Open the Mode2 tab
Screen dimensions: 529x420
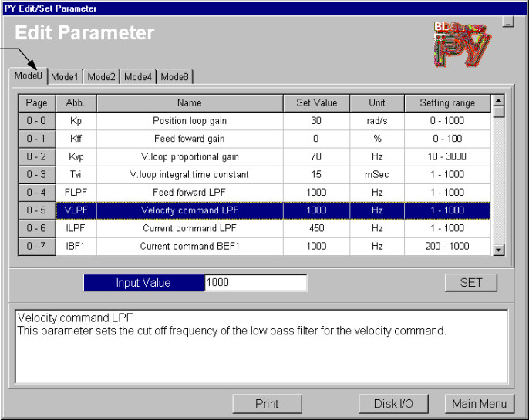(101, 77)
